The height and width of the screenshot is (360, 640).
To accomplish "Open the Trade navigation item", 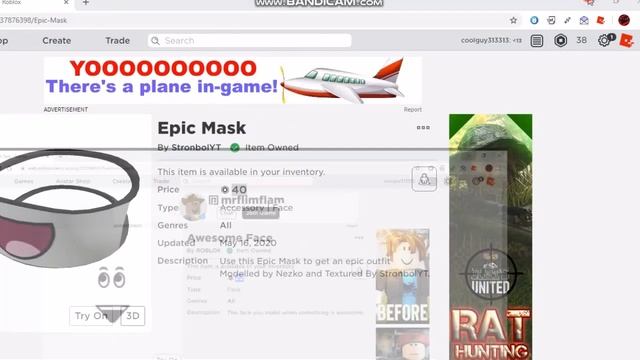I will (x=118, y=40).
